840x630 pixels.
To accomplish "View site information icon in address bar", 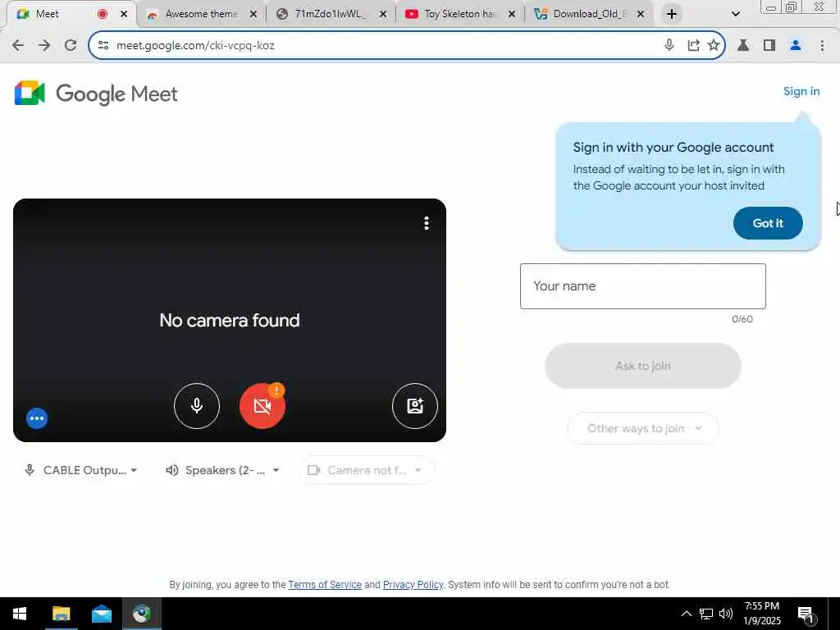I will (103, 45).
